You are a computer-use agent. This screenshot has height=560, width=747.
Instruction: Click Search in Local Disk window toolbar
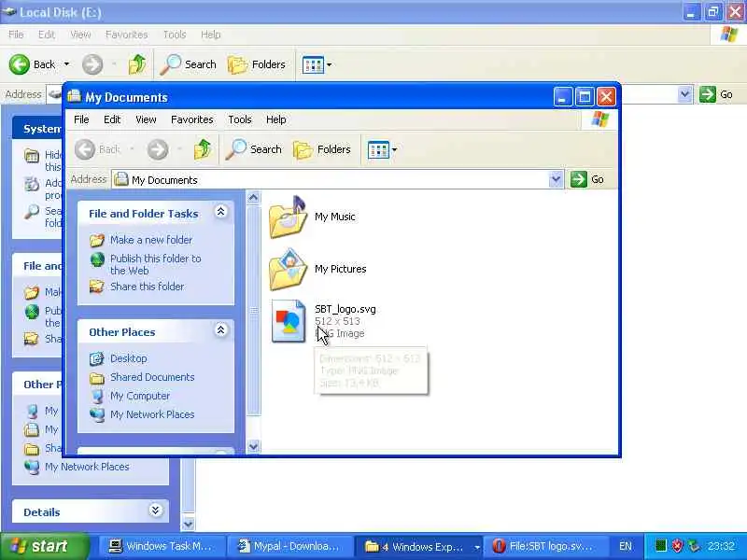coord(189,64)
